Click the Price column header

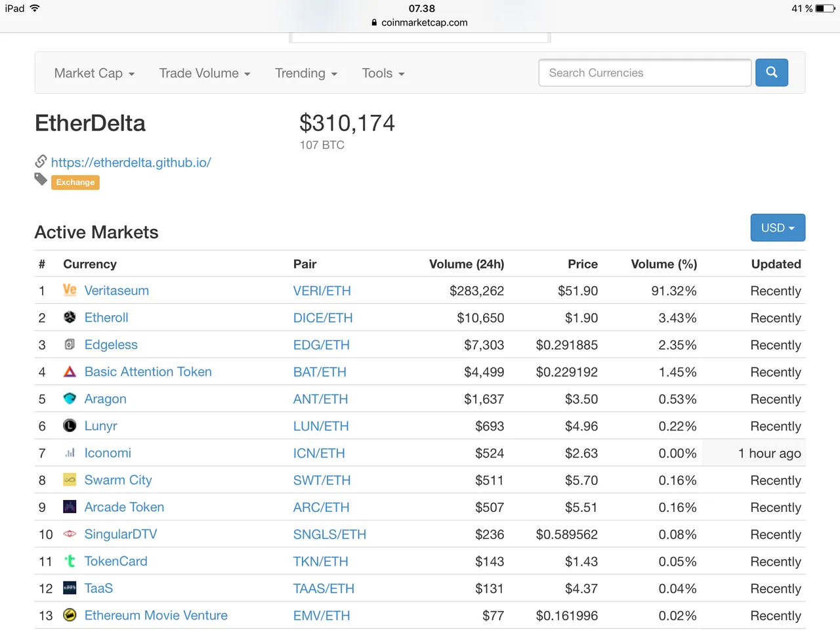583,264
